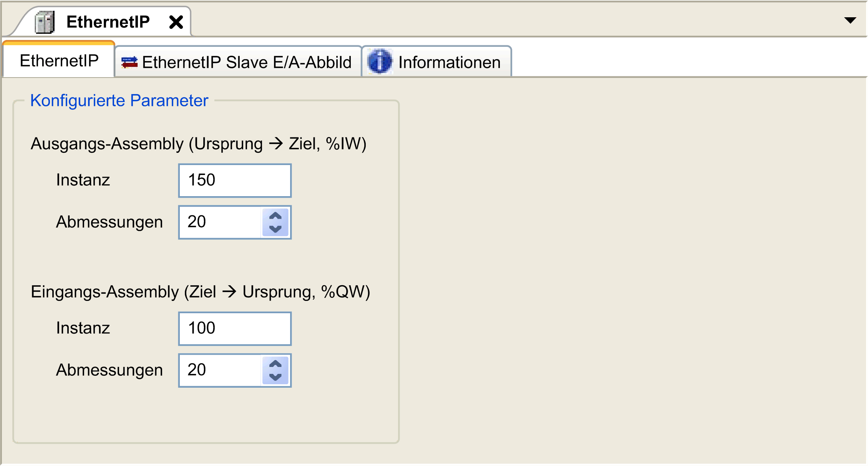Click the Ausgangs-Assembly section label
The height and width of the screenshot is (466, 868).
(x=198, y=144)
